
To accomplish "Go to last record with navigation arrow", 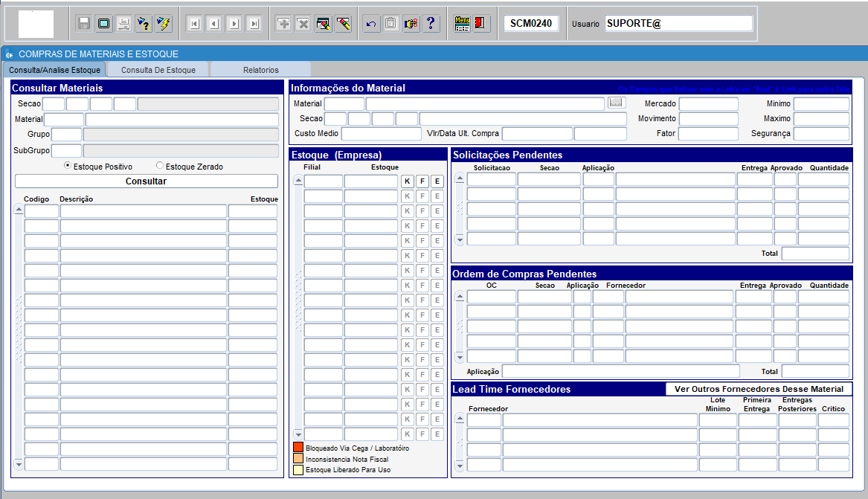I will pyautogui.click(x=254, y=24).
